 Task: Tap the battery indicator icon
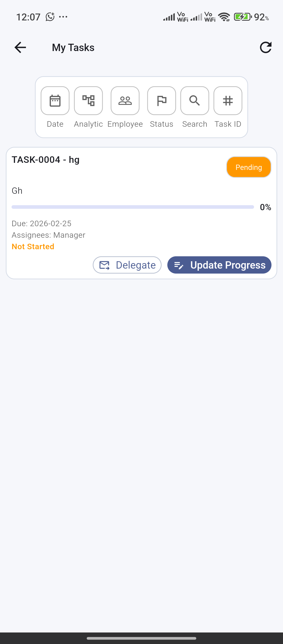[x=242, y=17]
